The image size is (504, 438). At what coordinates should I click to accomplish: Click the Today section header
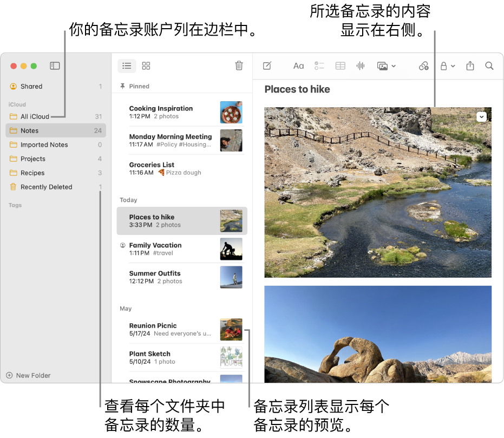[x=128, y=200]
